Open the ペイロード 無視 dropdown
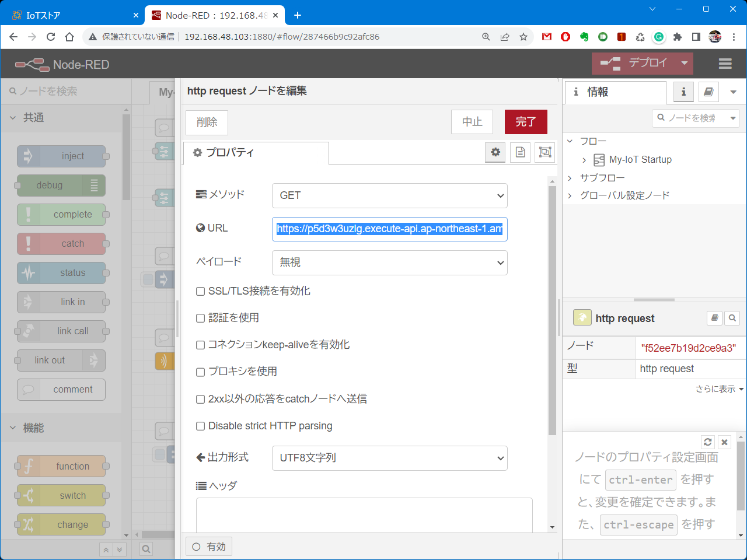This screenshot has height=560, width=747. tap(390, 262)
